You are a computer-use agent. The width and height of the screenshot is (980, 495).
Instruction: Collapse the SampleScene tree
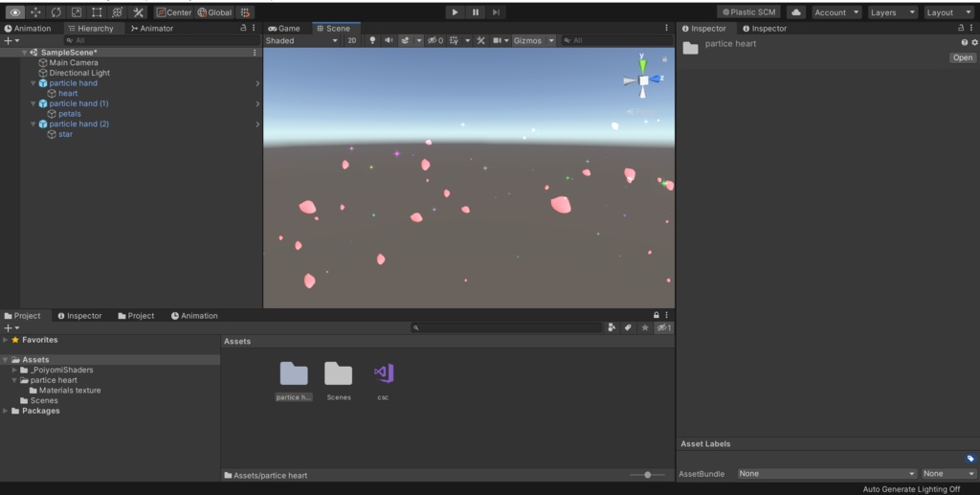pos(24,53)
